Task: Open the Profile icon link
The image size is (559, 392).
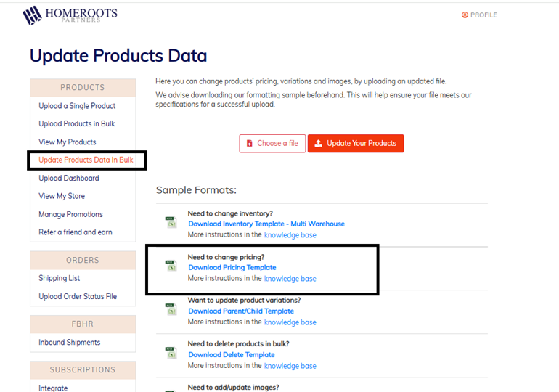Action: tap(465, 15)
